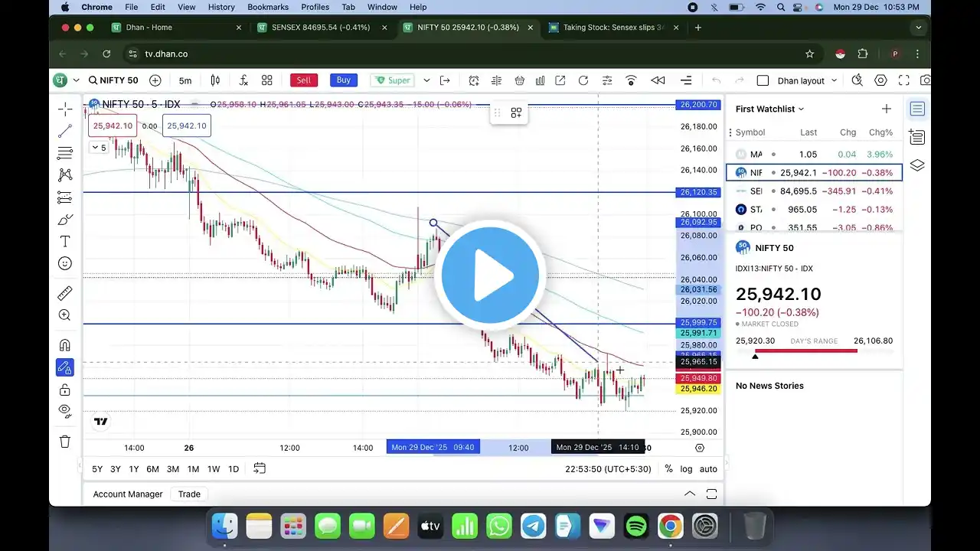Open chart in popout window
The width and height of the screenshot is (980, 551).
tap(560, 80)
